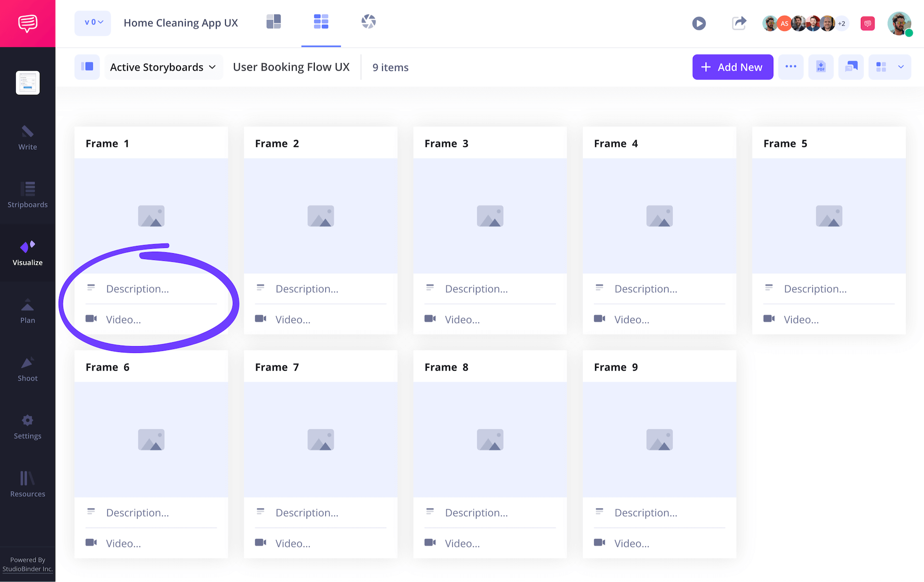Open the Plan section

(27, 310)
